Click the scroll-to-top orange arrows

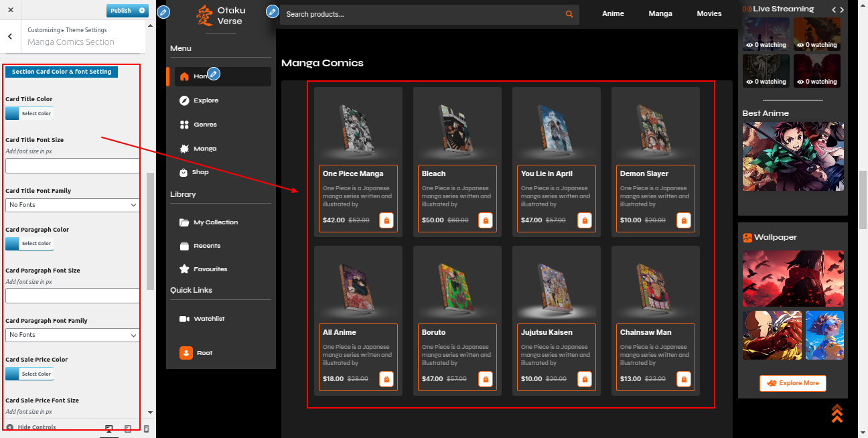[x=837, y=413]
